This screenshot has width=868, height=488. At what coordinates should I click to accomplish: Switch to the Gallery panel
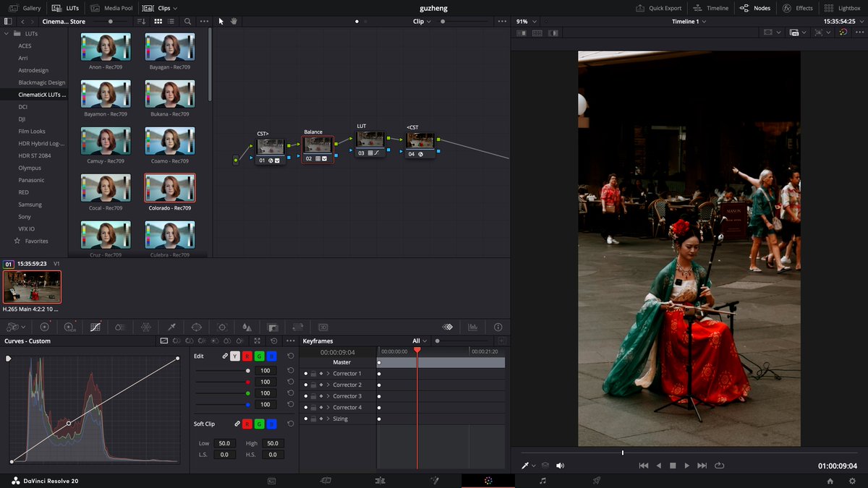(x=25, y=8)
